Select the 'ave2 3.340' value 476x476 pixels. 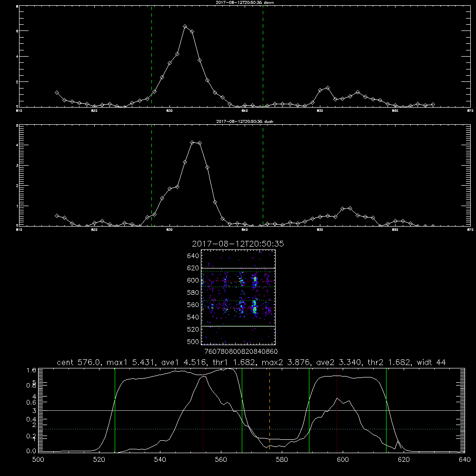tap(339, 362)
